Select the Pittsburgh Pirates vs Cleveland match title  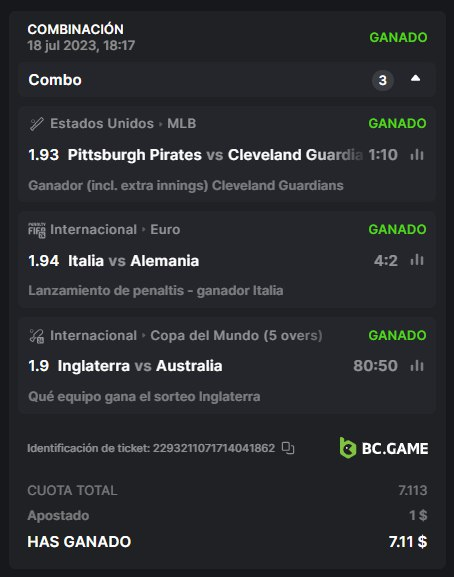pyautogui.click(x=215, y=155)
